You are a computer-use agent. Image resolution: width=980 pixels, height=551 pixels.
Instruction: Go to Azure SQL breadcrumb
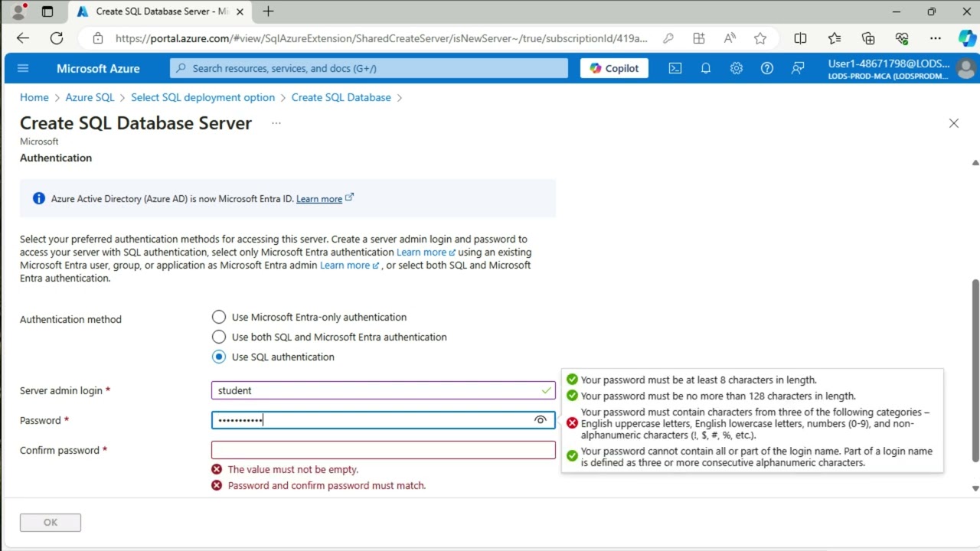tap(90, 97)
